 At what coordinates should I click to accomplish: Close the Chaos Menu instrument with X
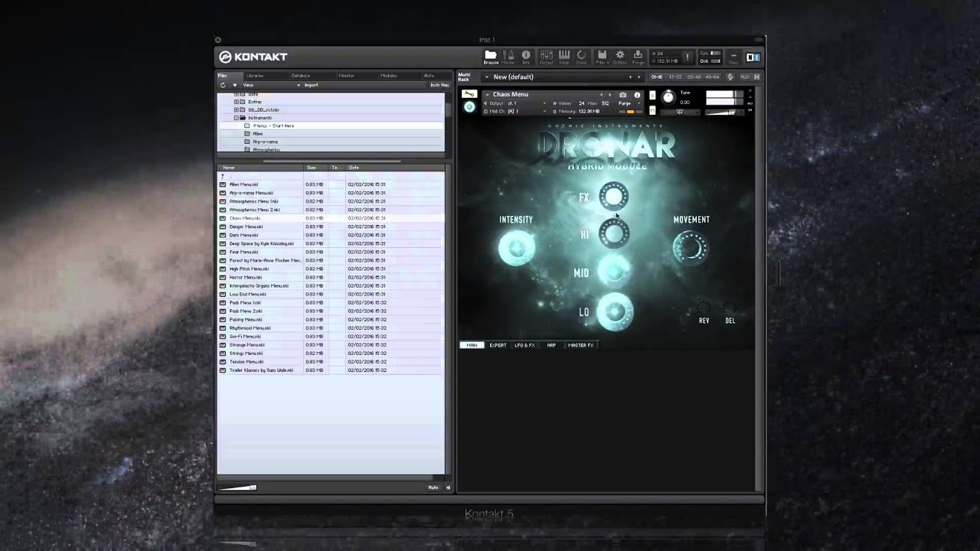[x=750, y=90]
